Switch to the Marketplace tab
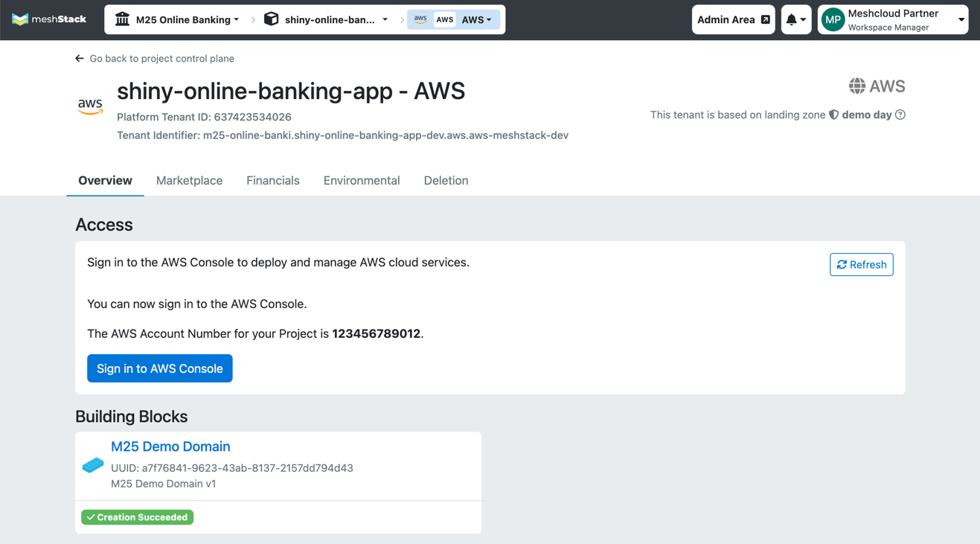Screen dimensions: 980x544 click(189, 181)
